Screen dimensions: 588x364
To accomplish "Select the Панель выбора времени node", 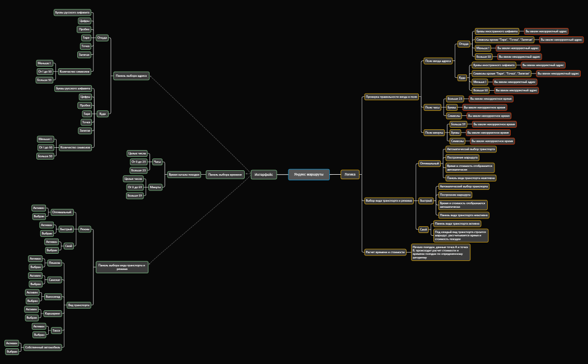I will point(226,175).
